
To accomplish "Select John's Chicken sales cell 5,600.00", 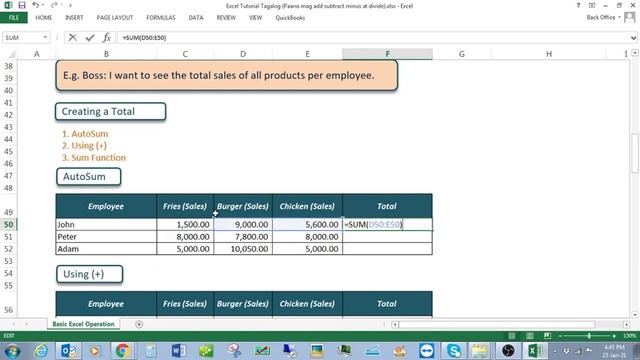I will pyautogui.click(x=307, y=224).
